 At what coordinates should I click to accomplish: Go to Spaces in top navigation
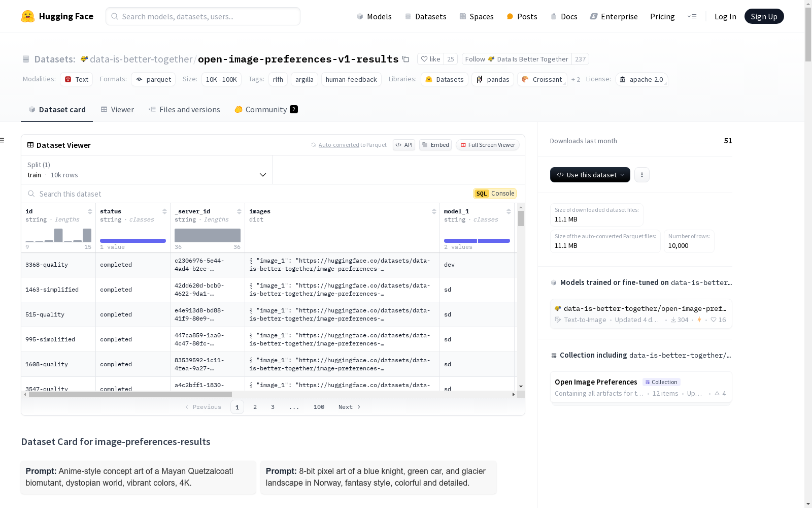(x=477, y=16)
